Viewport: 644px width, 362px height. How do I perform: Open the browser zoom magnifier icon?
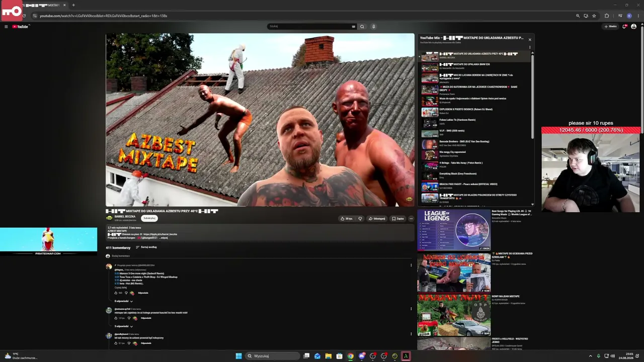[x=578, y=16]
